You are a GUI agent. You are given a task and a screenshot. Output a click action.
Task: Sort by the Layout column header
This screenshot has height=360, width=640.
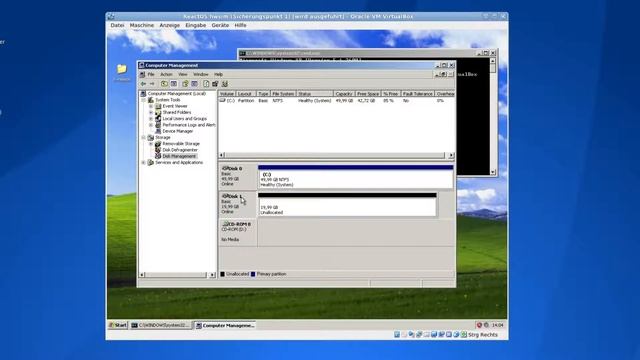coord(246,94)
